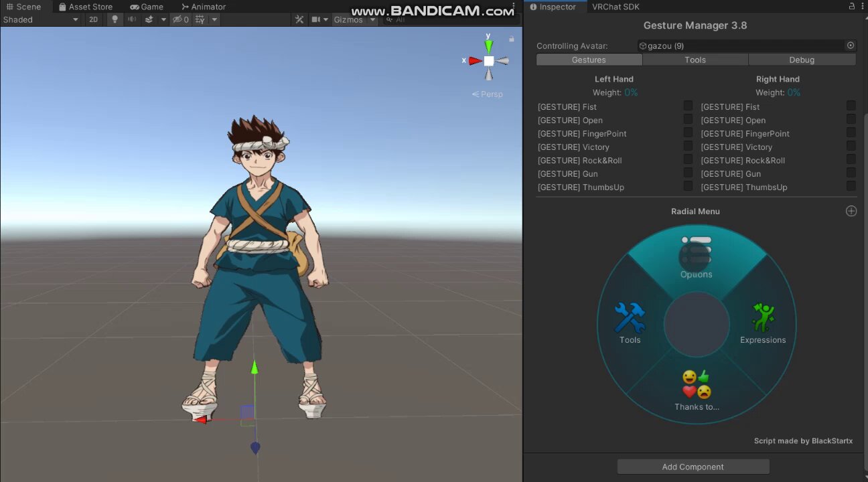Enable Right Hand Open gesture checkbox

click(x=851, y=119)
